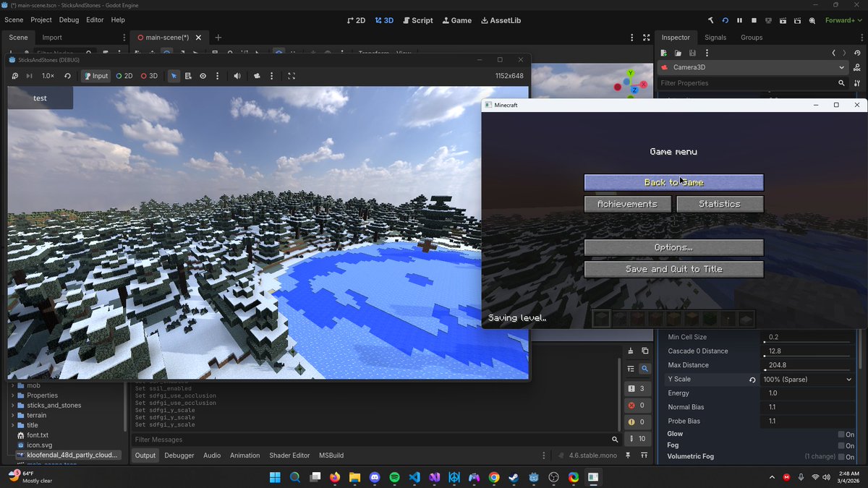Open the Game workspace
Image resolution: width=868 pixels, height=488 pixels.
[x=457, y=20]
